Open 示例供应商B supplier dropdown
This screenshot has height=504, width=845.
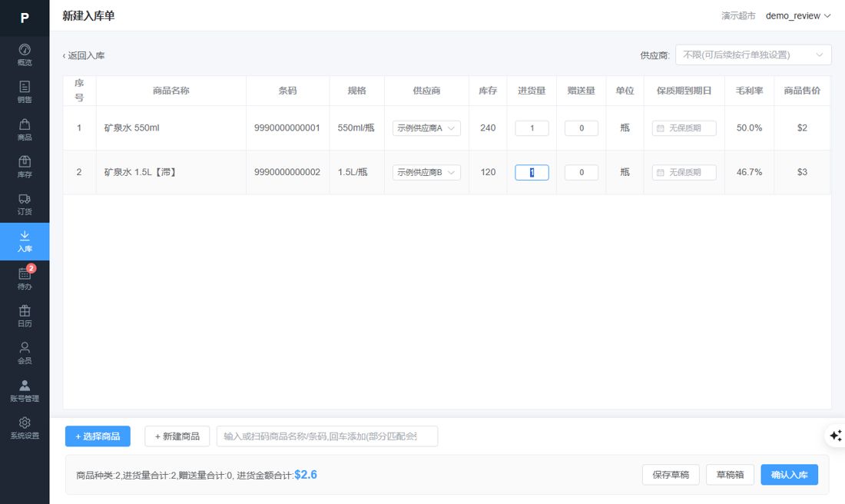[426, 173]
